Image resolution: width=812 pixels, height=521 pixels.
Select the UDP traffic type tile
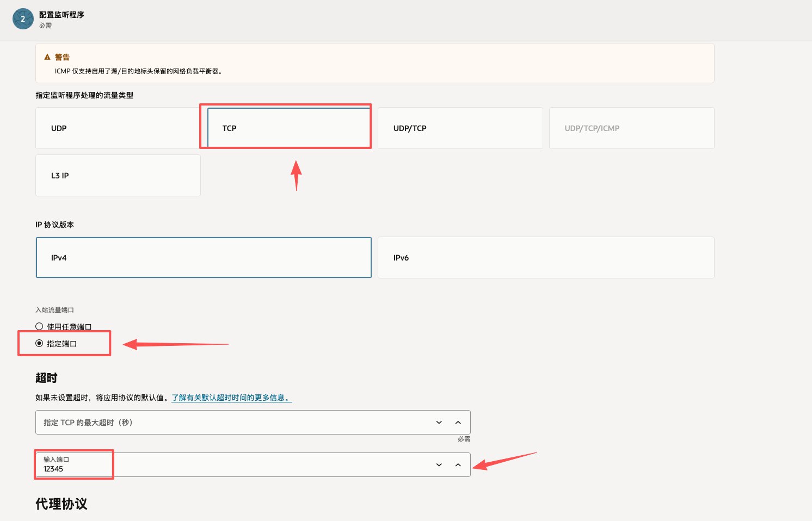coord(118,128)
